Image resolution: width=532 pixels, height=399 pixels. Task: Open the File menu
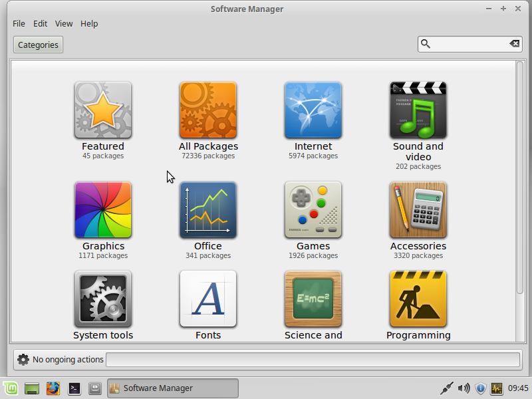coord(19,23)
